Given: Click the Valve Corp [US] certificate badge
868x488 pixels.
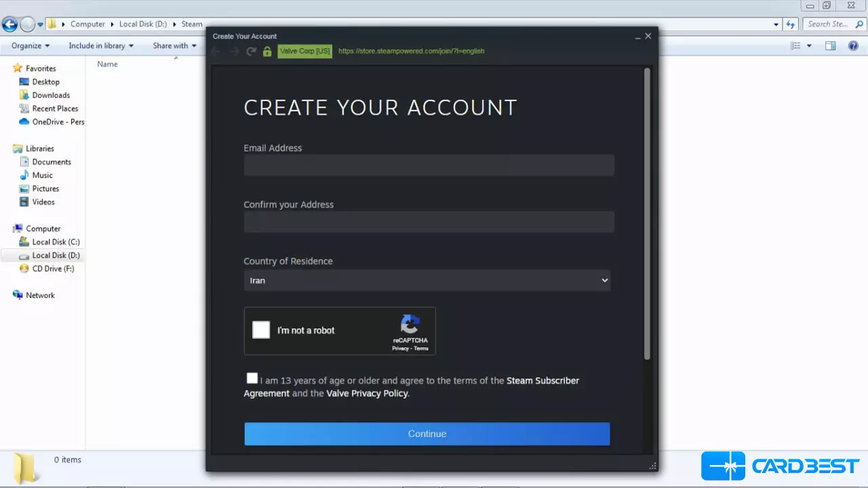Looking at the screenshot, I should pos(304,51).
